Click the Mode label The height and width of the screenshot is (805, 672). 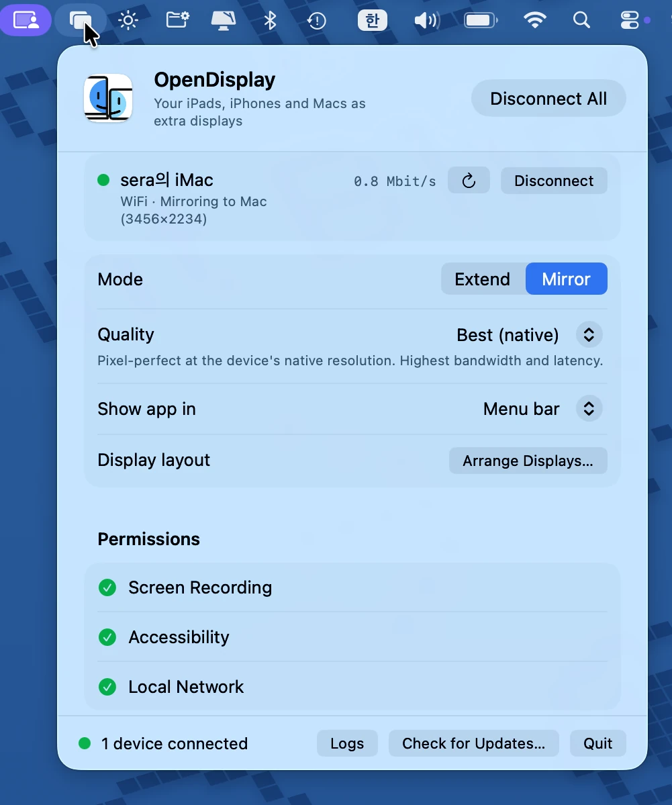(120, 279)
